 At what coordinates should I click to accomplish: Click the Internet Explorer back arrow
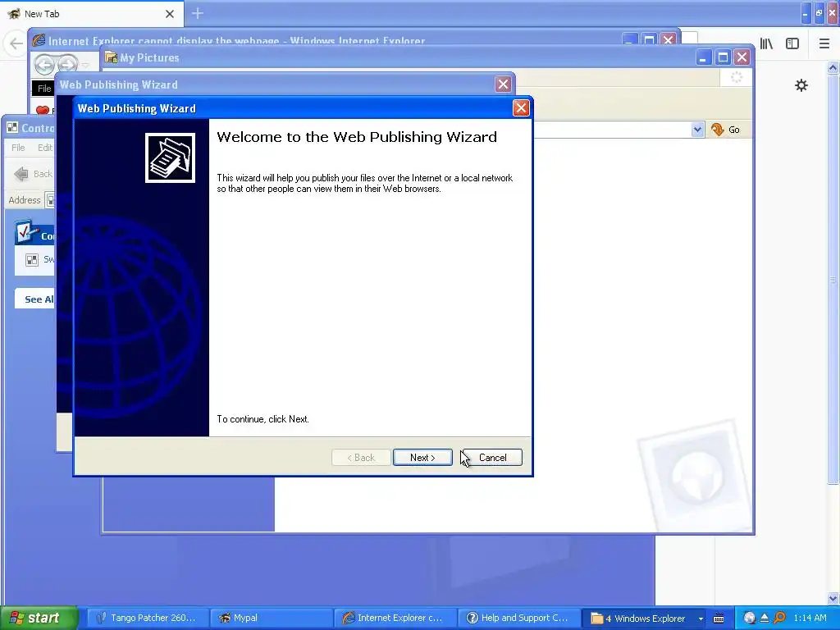(x=44, y=65)
